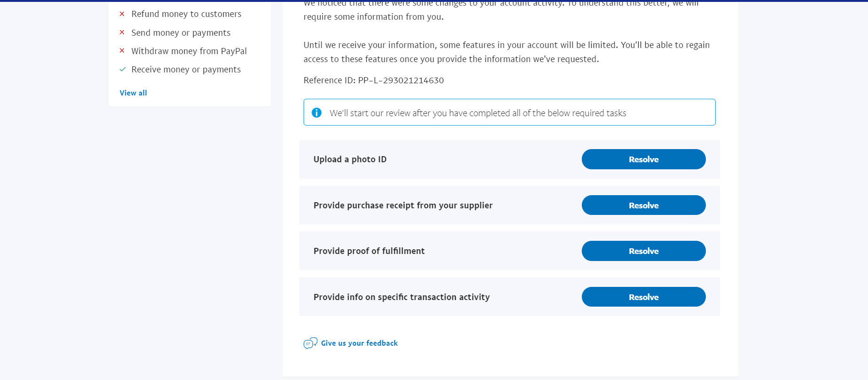Screen dimensions: 868x380
Task: Click the Reference ID PP-L-293021214630 text
Action: (x=374, y=80)
